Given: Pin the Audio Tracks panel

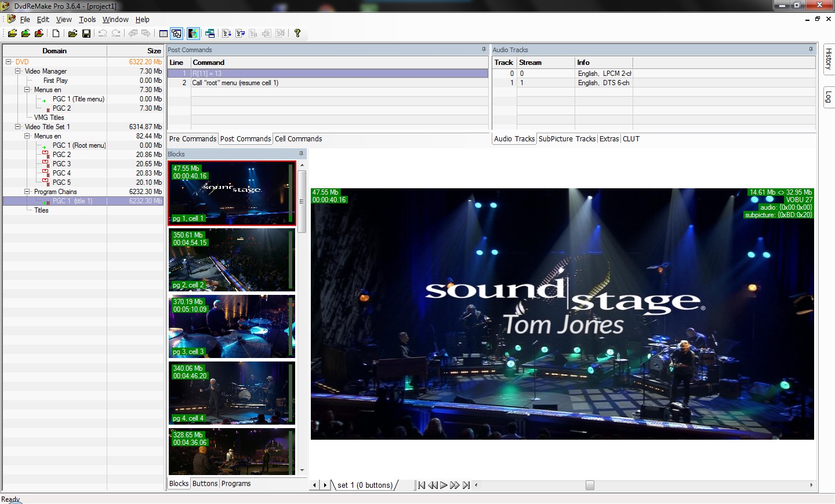Looking at the screenshot, I should (x=811, y=50).
